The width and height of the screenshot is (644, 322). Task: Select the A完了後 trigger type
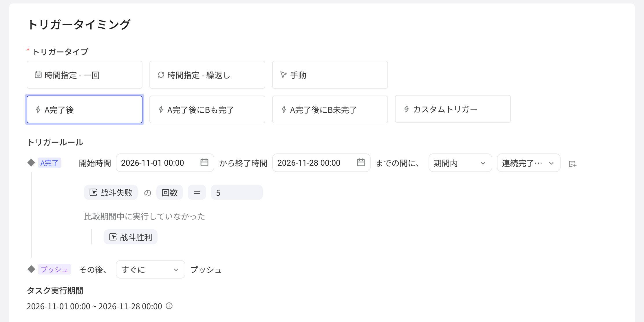tap(85, 109)
